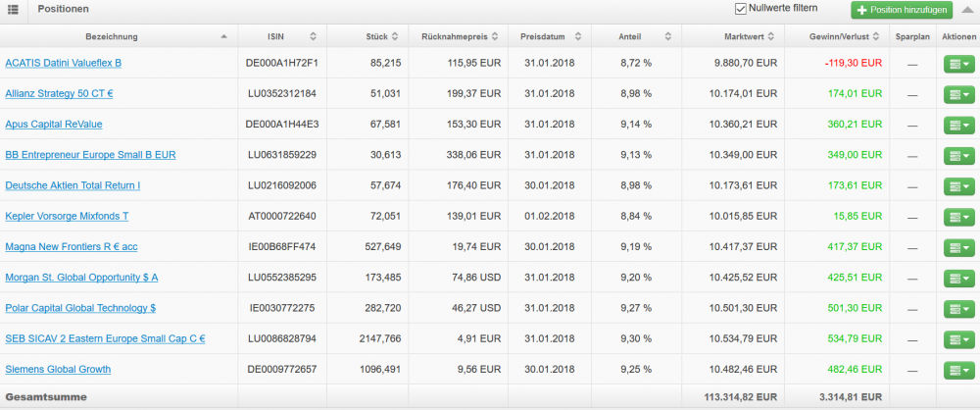Click the Sparplan cell for Deutsche Aktien Total Return I
The image size is (980, 410).
point(912,185)
